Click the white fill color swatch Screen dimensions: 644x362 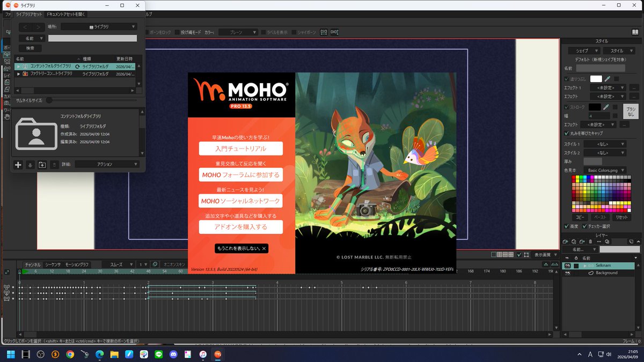coord(596,79)
